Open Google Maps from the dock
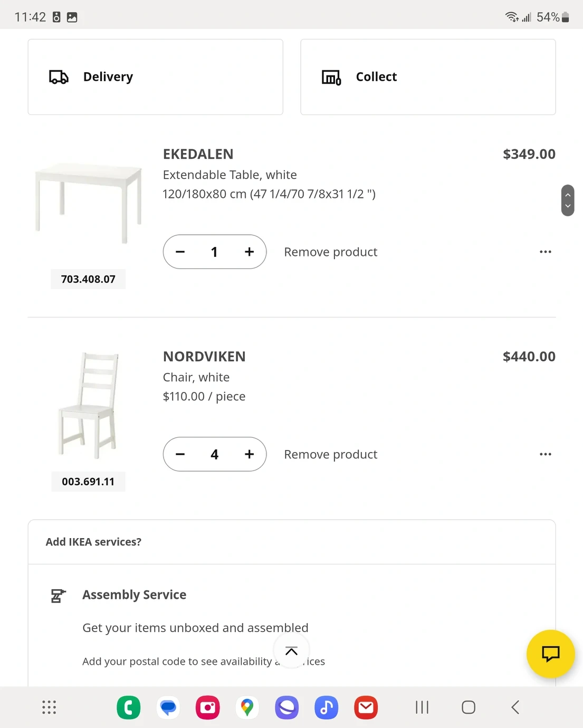The width and height of the screenshot is (583, 728). [247, 707]
